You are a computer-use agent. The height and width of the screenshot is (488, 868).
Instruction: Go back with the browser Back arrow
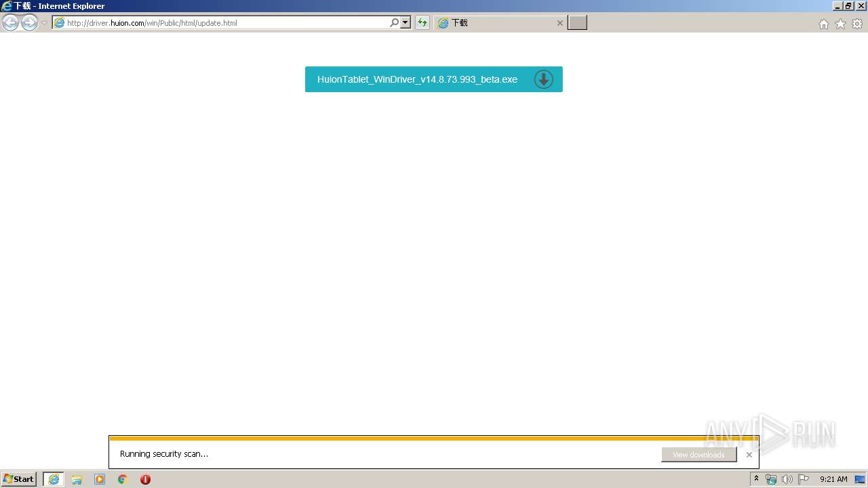tap(11, 23)
